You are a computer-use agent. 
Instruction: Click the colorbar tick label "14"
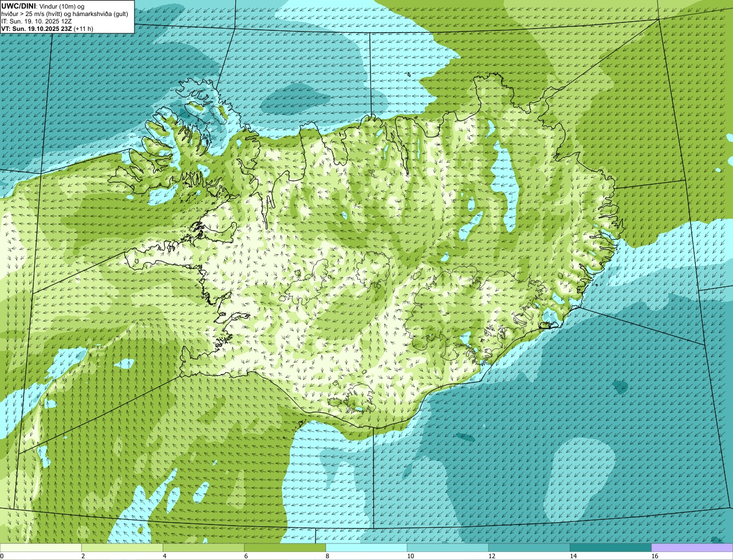pyautogui.click(x=573, y=556)
